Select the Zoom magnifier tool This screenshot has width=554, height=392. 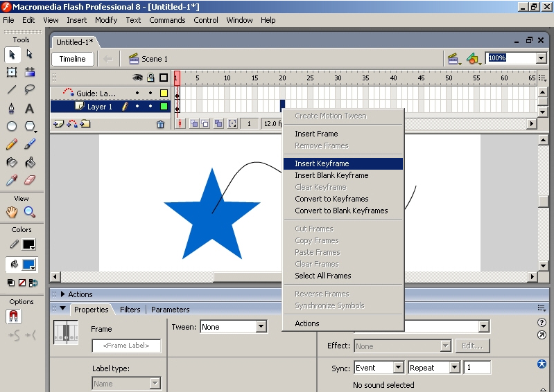[x=30, y=212]
